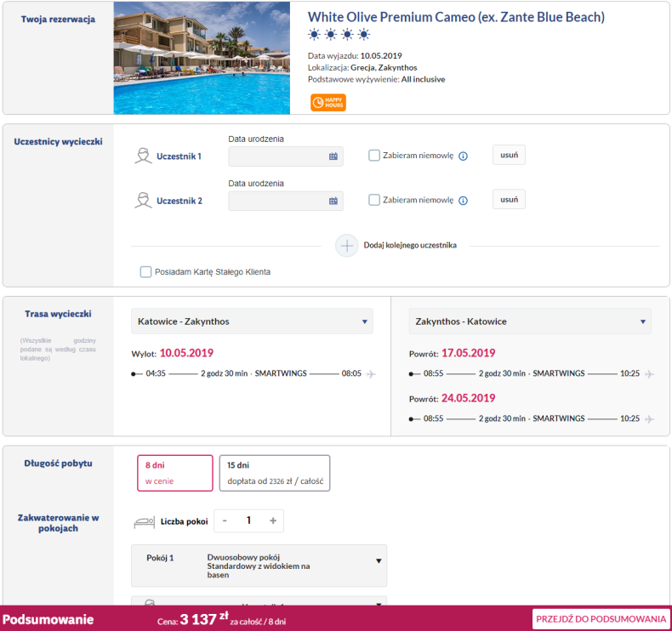Select the 8 dni stay option
The image size is (672, 631).
coord(175,473)
